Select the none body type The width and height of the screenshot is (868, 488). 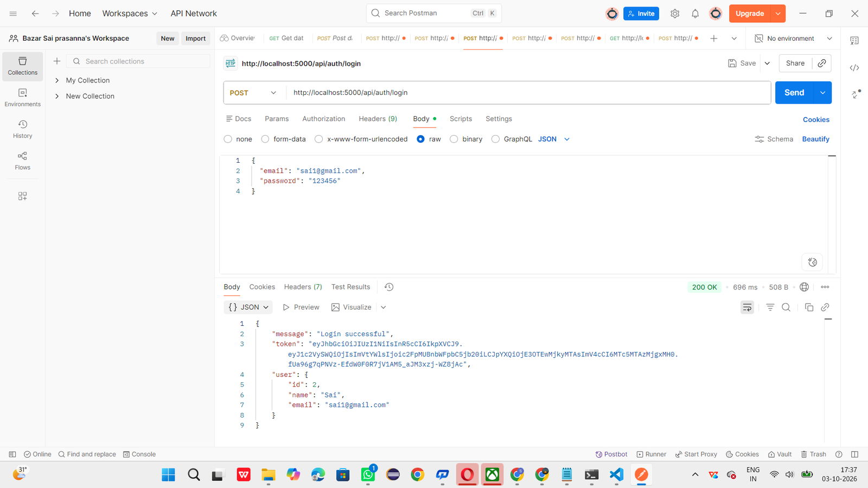[x=238, y=139]
